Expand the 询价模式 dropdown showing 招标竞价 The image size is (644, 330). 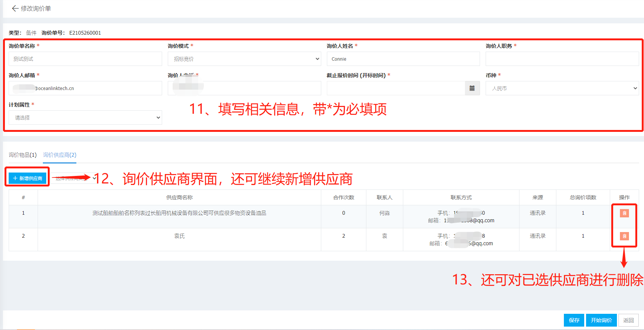pyautogui.click(x=245, y=59)
